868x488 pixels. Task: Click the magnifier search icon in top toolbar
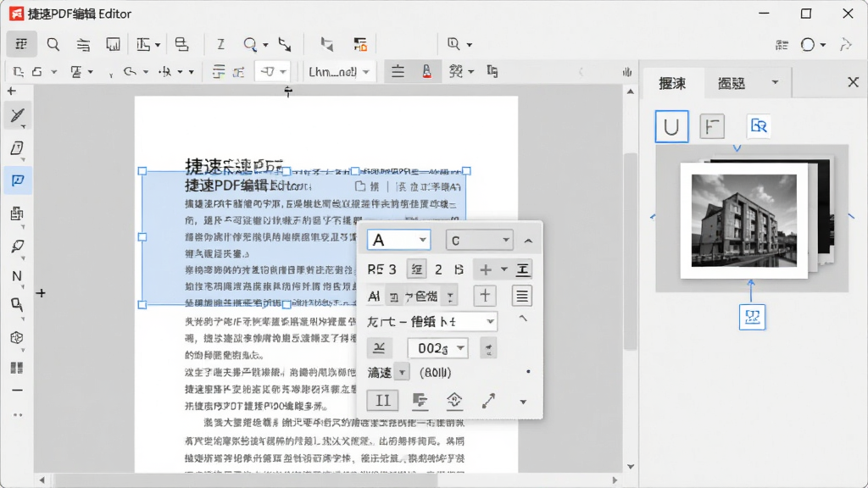(x=53, y=44)
